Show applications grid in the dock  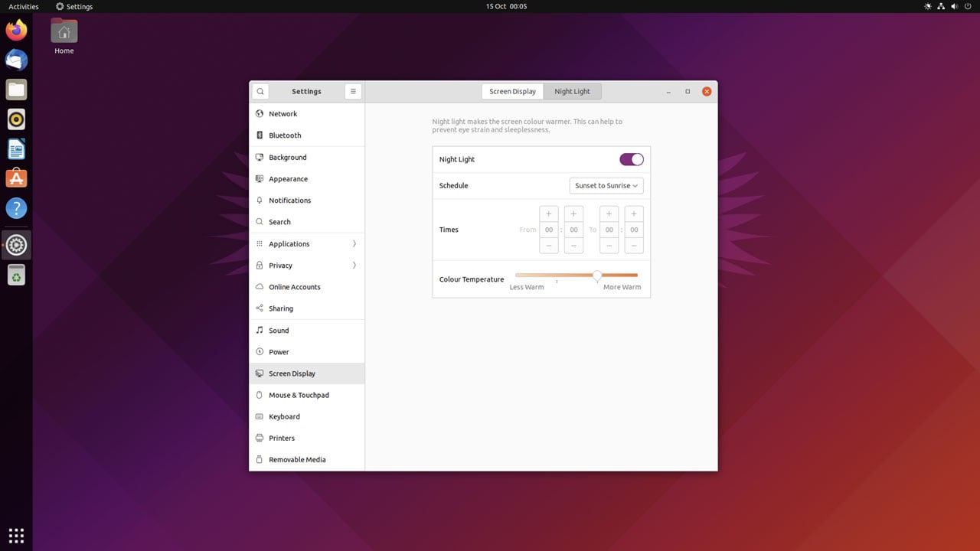16,535
